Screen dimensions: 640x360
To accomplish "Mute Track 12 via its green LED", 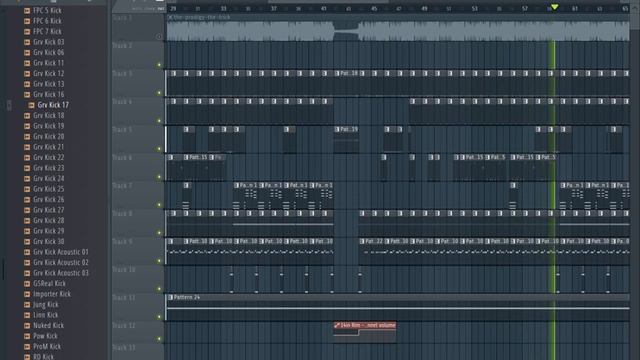I will (159, 339).
